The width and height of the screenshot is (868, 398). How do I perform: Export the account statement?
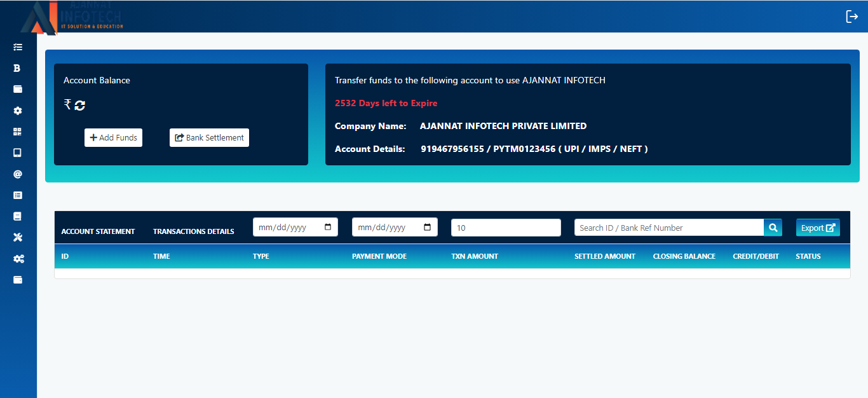[817, 228]
